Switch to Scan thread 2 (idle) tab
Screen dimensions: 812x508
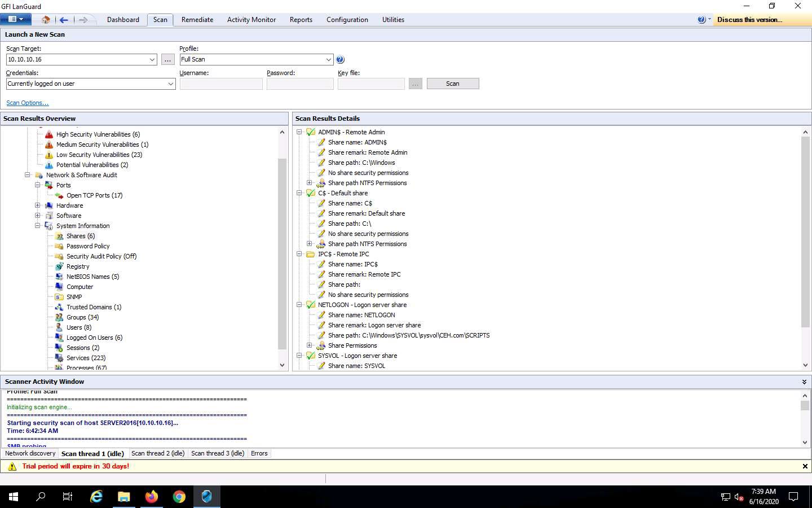coord(158,453)
